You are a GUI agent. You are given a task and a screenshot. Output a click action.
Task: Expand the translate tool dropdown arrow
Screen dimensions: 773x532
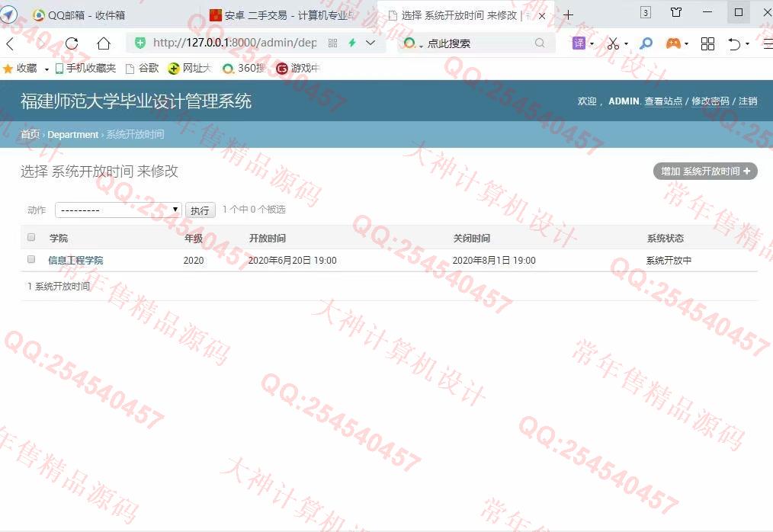pos(592,44)
